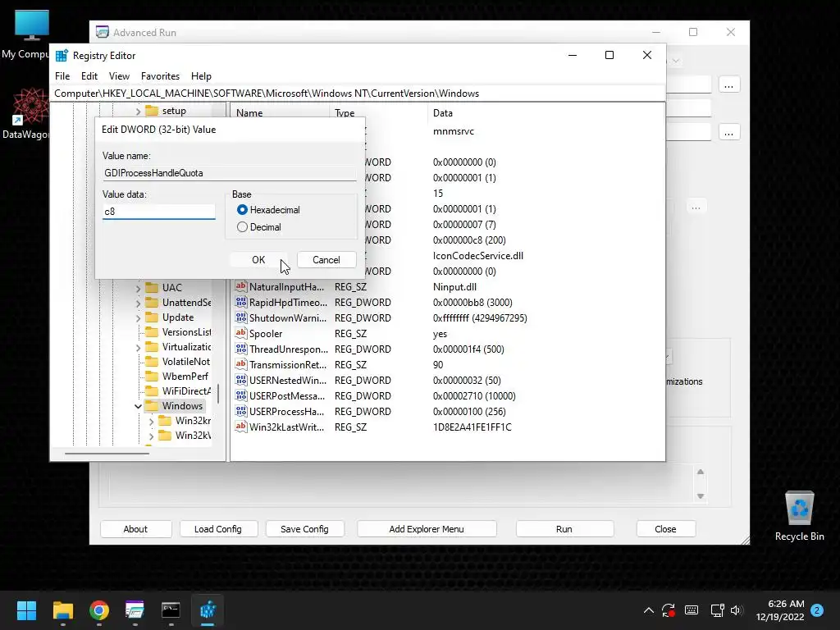The width and height of the screenshot is (840, 630).
Task: Expand the Win32kr subkey node
Action: (x=151, y=422)
